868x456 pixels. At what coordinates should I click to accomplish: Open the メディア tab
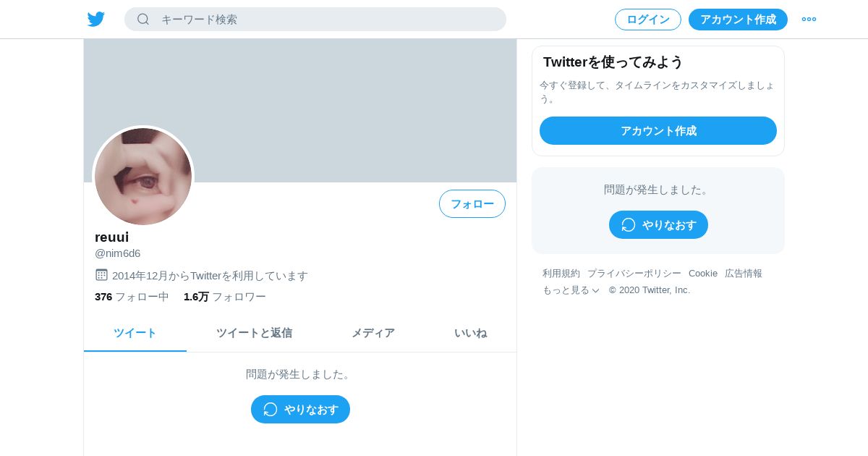[373, 333]
